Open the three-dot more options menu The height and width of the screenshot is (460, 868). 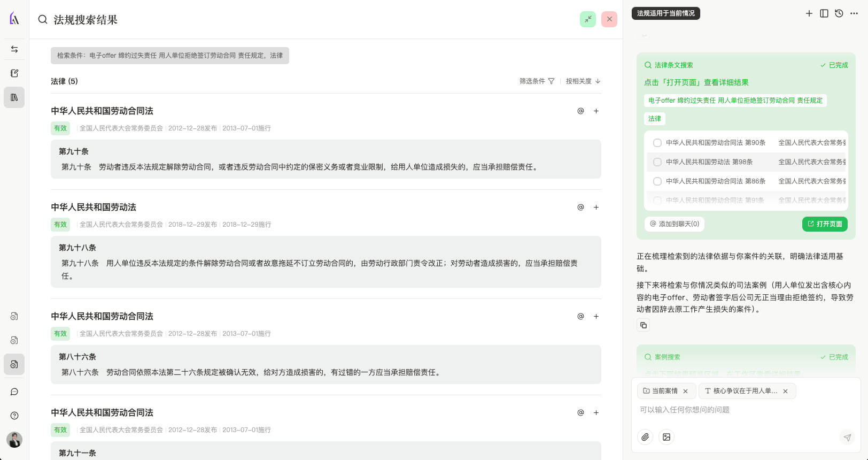coord(854,13)
